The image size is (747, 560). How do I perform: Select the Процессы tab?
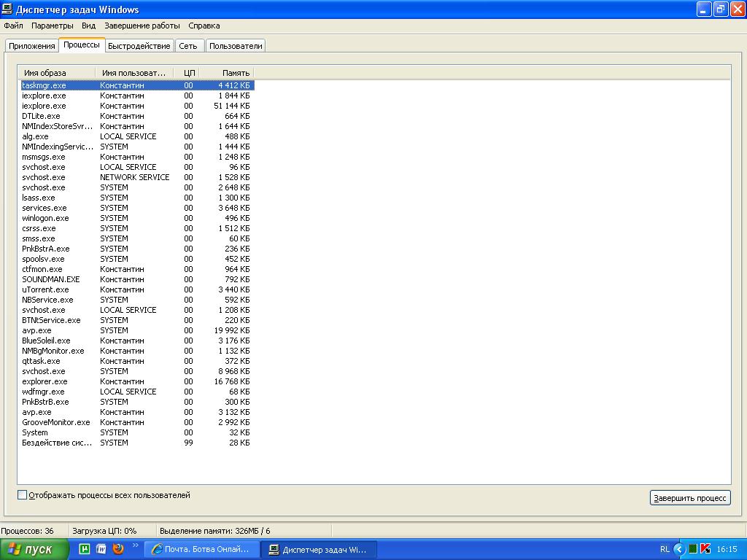tap(82, 44)
